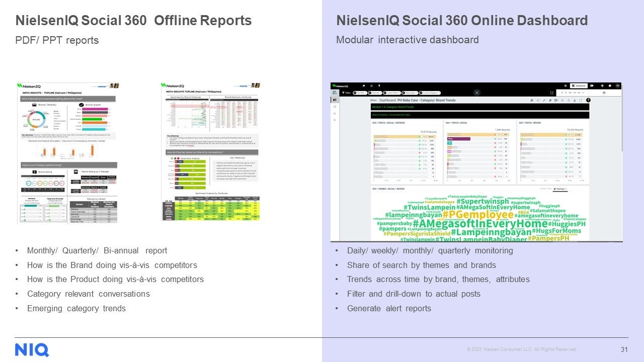644x362 pixels.
Task: Click the '72,429 Results' count
Action: pos(576,130)
